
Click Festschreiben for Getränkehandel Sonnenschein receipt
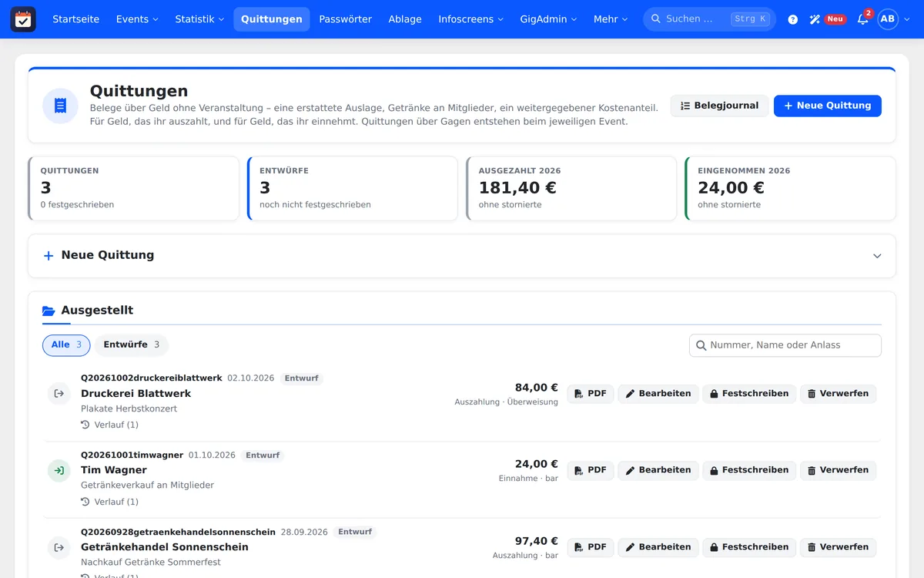click(x=749, y=547)
